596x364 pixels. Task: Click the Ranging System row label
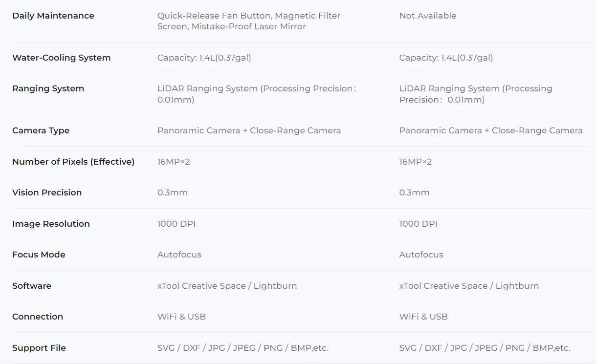tap(48, 88)
